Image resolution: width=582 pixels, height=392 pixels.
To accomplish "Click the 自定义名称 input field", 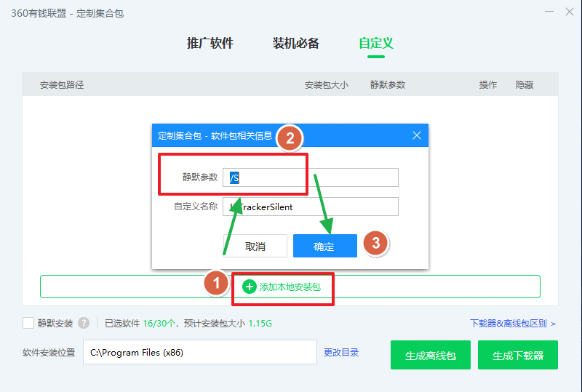I will click(311, 207).
